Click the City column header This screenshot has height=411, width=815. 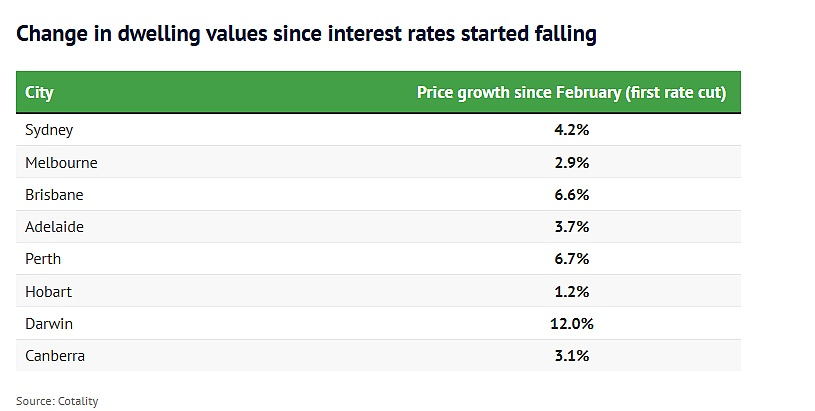[40, 93]
